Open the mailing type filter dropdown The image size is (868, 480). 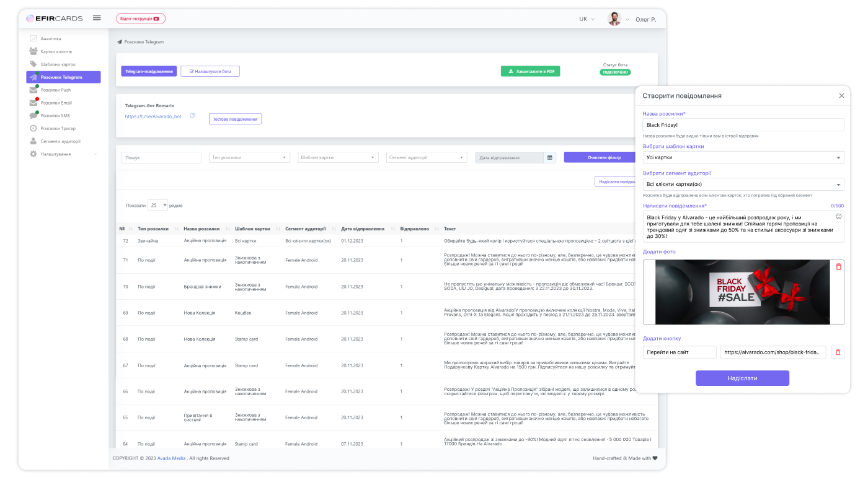coord(250,157)
